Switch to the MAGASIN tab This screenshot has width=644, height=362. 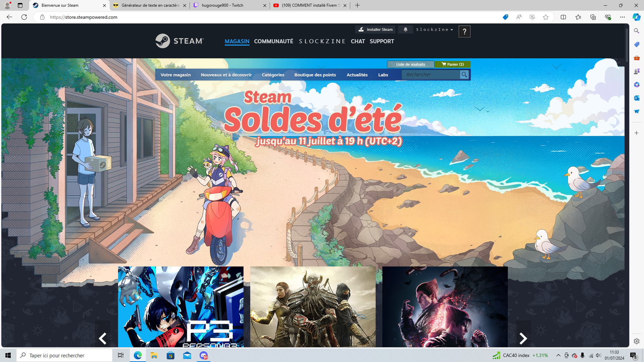coord(237,41)
